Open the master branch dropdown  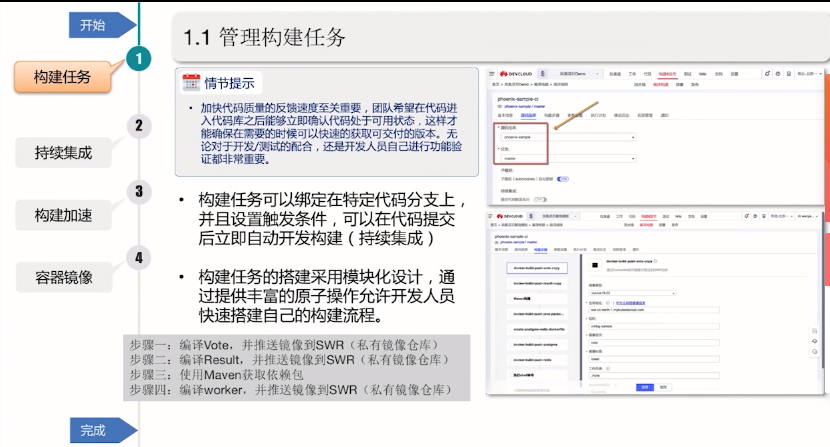click(568, 158)
